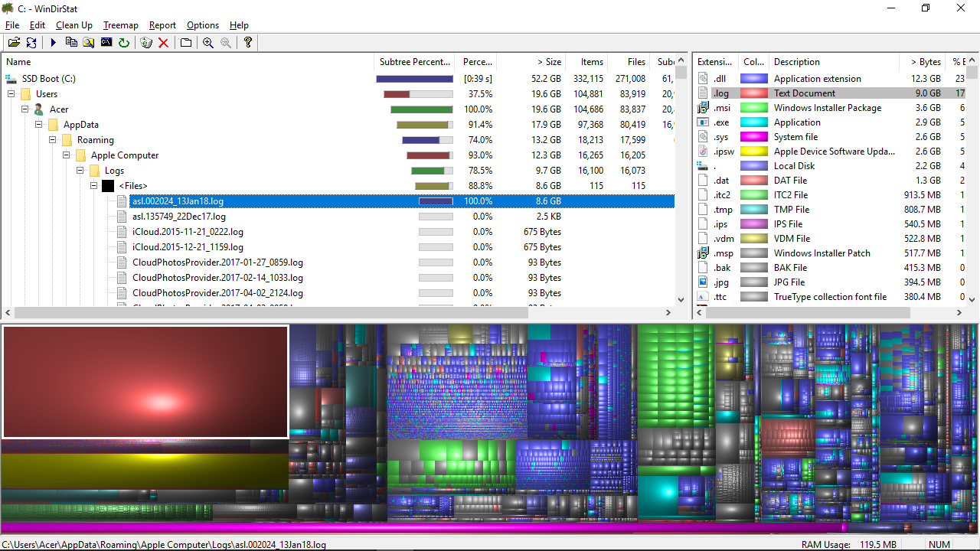Select the Apple Device Software Update row
The width and height of the screenshot is (980, 551).
tap(829, 152)
